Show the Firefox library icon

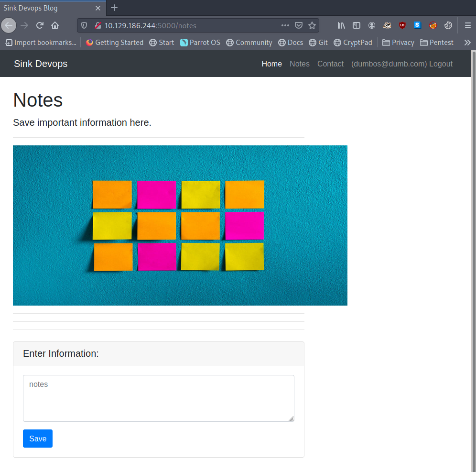(x=341, y=25)
